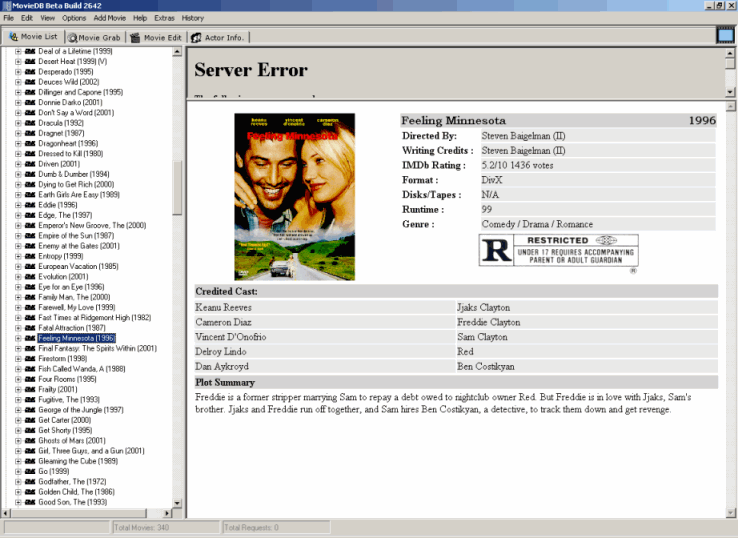The height and width of the screenshot is (538, 738).
Task: Select Gleaming the Cube (1989)
Action: coord(78,461)
